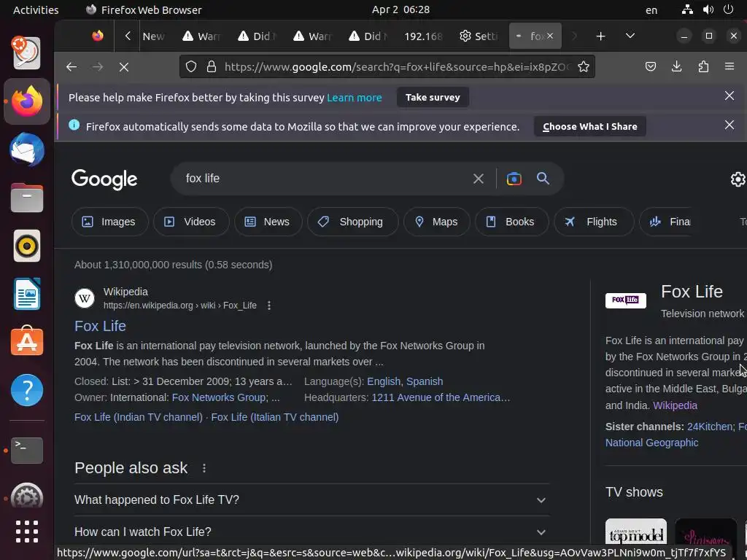747x560 pixels.
Task: Filter results by Maps
Action: (x=437, y=222)
